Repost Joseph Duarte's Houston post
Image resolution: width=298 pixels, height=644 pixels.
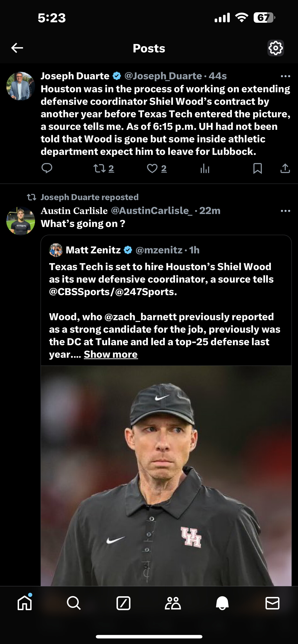pyautogui.click(x=100, y=169)
